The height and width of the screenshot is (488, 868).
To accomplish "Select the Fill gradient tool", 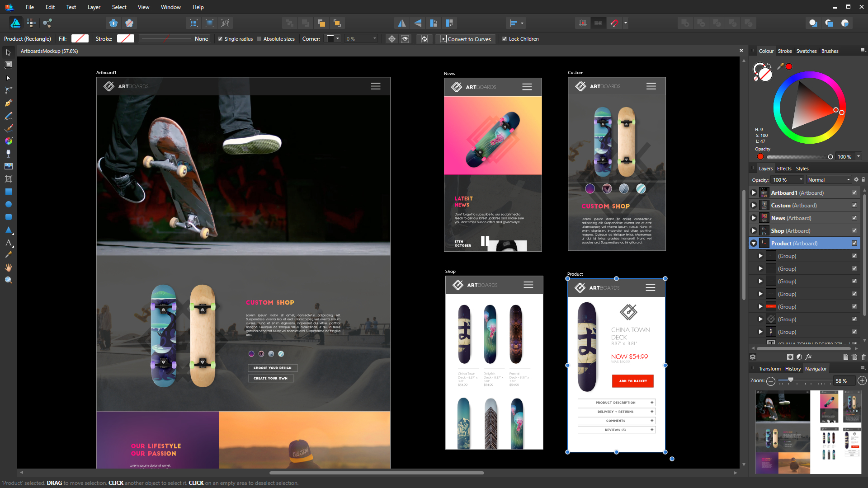I will click(x=8, y=141).
